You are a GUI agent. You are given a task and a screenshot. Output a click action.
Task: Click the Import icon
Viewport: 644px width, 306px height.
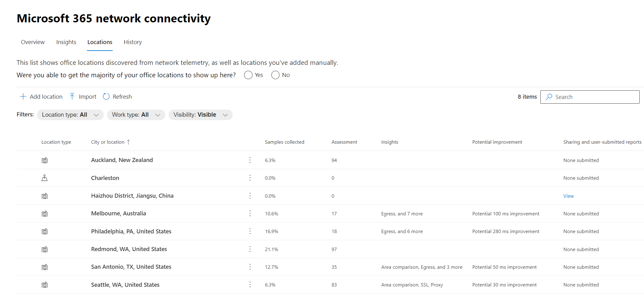point(72,97)
